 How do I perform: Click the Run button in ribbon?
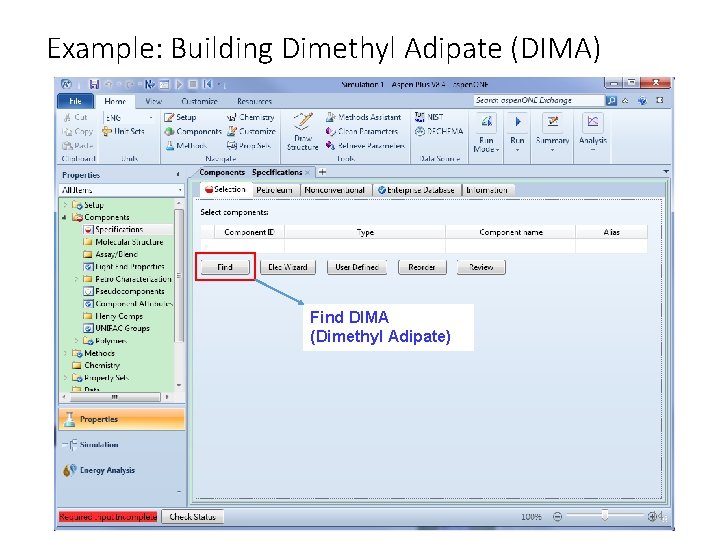(517, 131)
